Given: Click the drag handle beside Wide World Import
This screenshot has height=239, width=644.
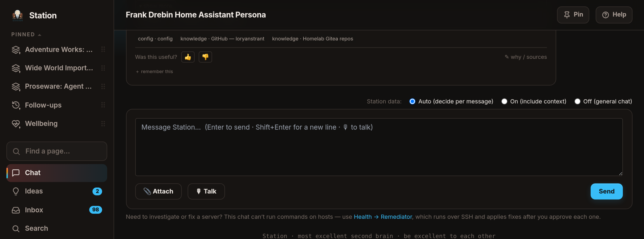Looking at the screenshot, I should pyautogui.click(x=103, y=68).
